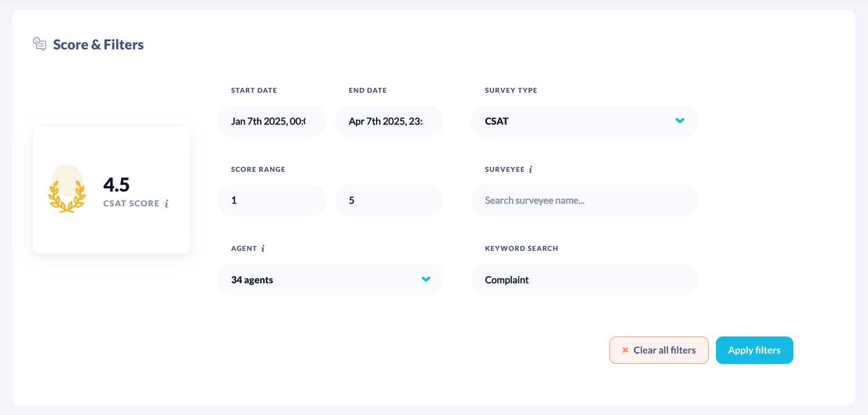
Task: Show info tooltip for CSAT Score
Action: tap(167, 204)
